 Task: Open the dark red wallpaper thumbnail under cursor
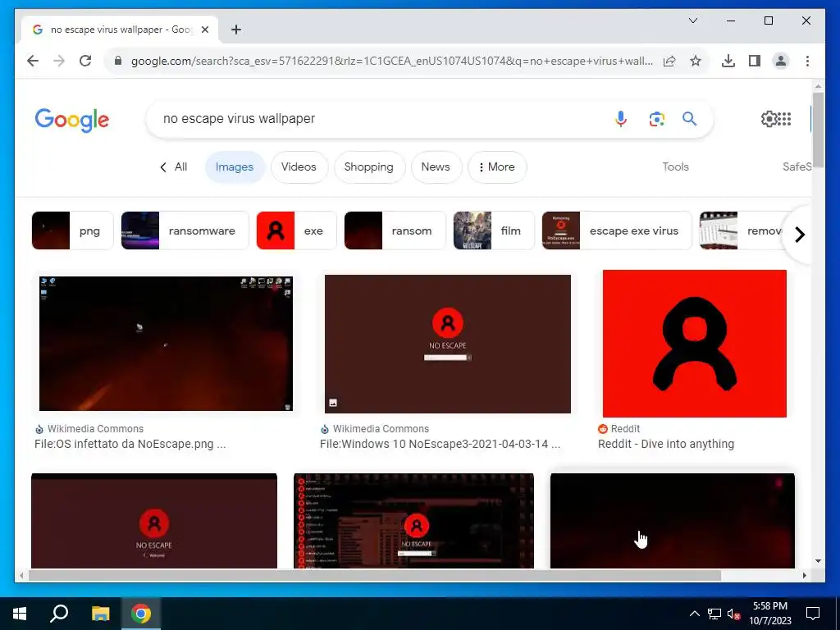click(x=673, y=521)
